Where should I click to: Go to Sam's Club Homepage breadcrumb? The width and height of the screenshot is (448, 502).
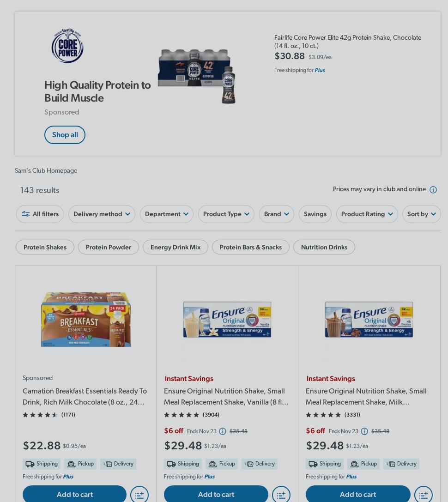pyautogui.click(x=46, y=170)
